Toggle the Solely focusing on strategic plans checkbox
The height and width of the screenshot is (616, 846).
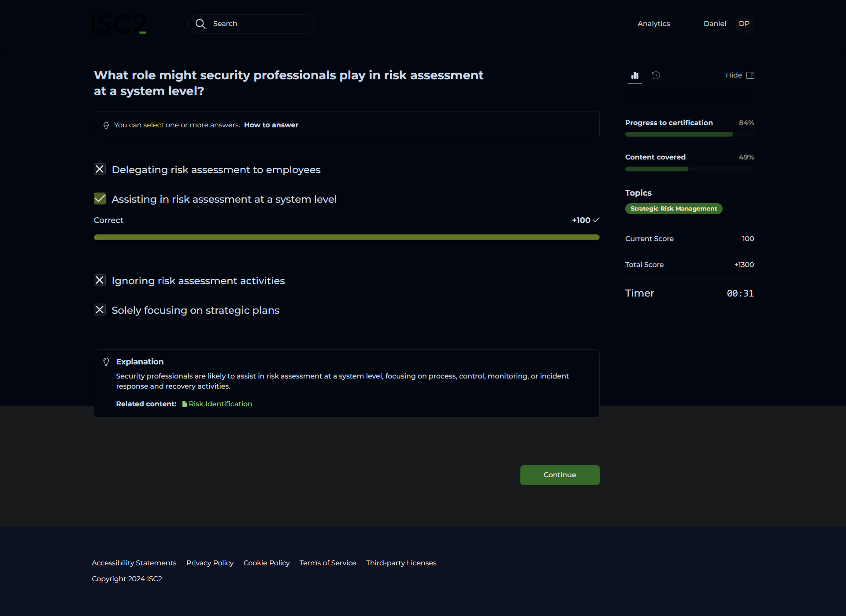point(100,310)
